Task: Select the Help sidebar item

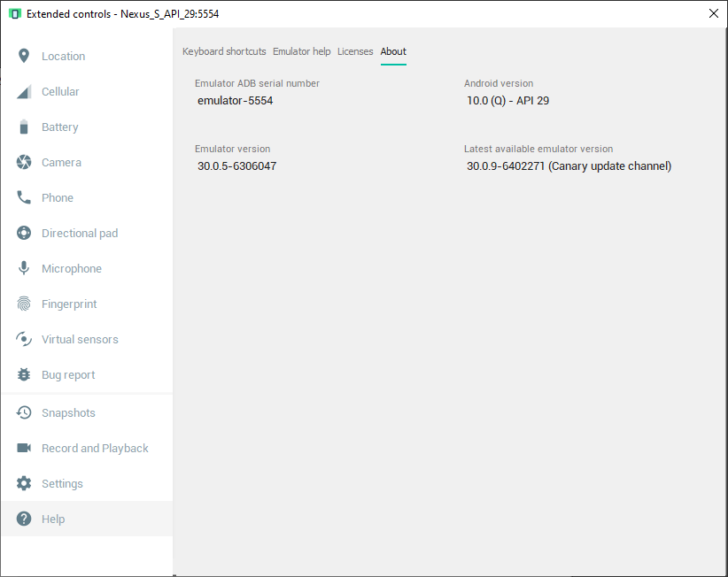Action: click(52, 519)
